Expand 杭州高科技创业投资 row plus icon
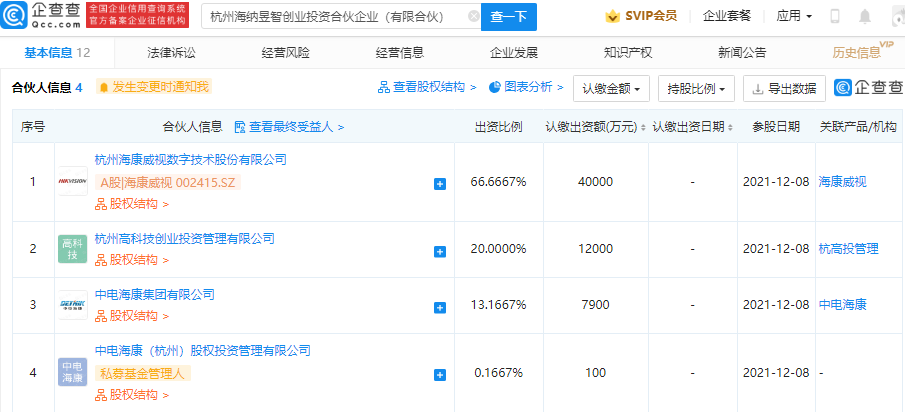905x412 pixels. [439, 250]
